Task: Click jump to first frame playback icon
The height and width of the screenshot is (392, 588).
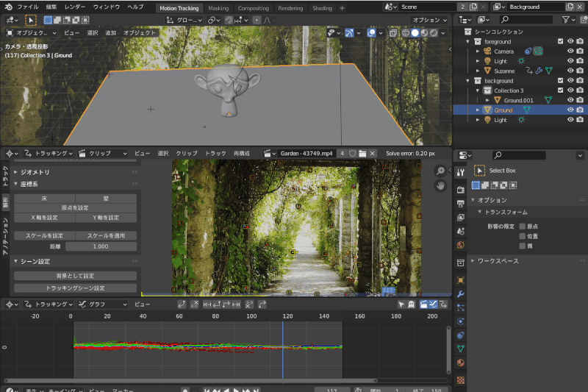Action: (207, 390)
